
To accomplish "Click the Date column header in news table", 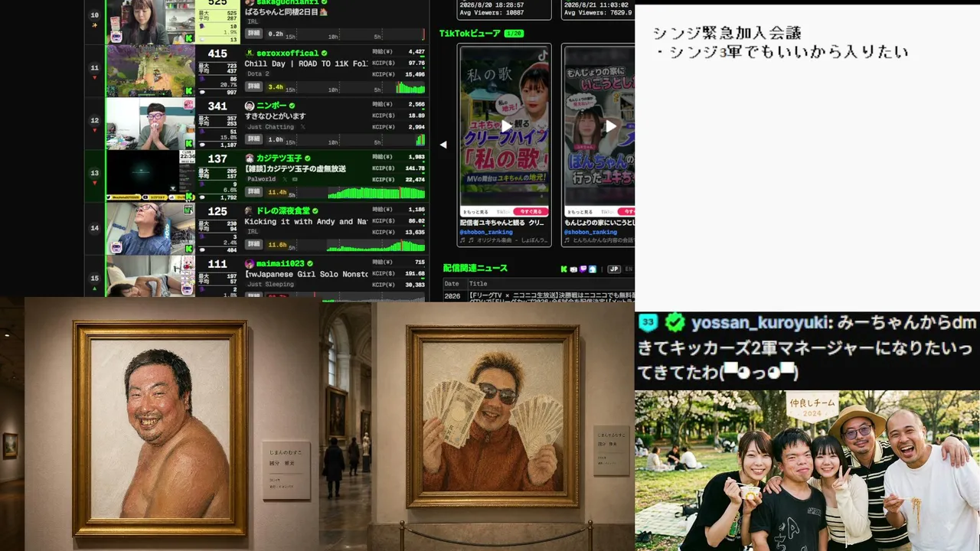I will coord(452,284).
